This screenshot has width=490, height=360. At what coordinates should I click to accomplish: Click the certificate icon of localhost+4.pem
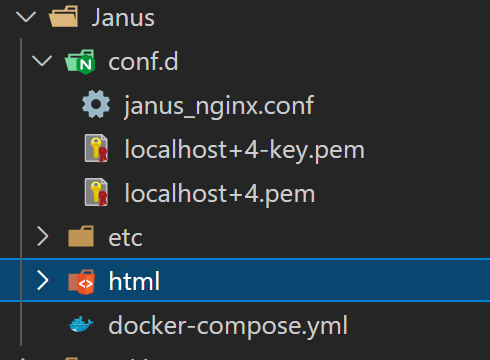(x=96, y=193)
